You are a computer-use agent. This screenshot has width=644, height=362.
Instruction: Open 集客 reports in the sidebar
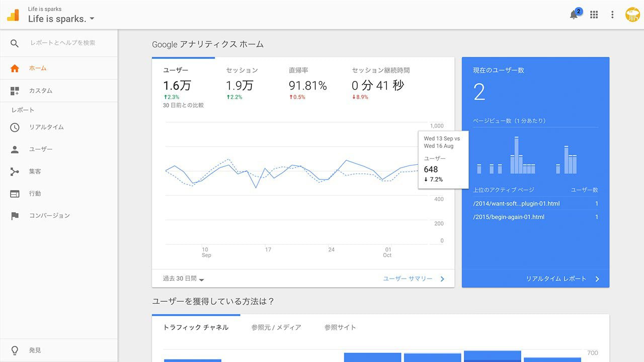(x=59, y=171)
